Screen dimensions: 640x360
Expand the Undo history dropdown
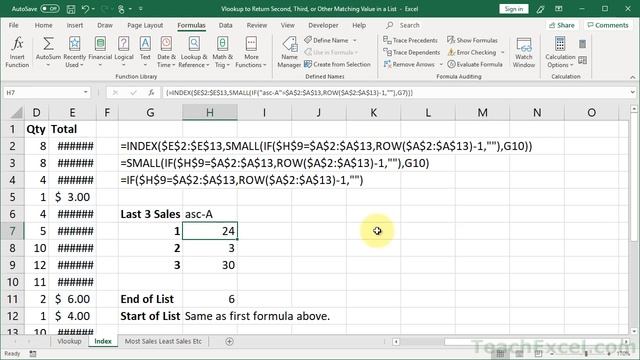click(x=93, y=9)
